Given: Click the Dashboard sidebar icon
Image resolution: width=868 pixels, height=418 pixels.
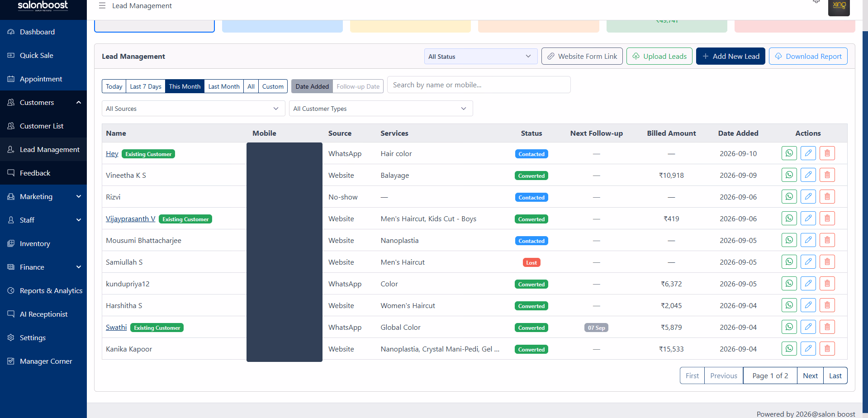Looking at the screenshot, I should coord(11,32).
